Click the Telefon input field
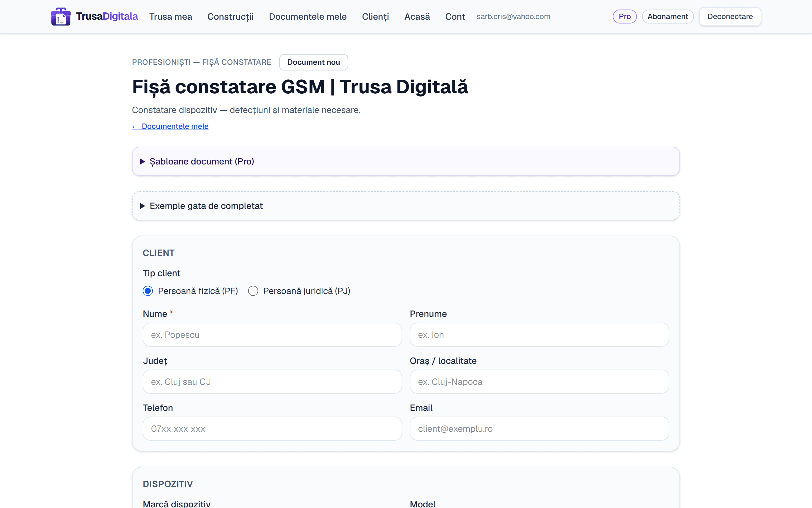 [x=272, y=429]
